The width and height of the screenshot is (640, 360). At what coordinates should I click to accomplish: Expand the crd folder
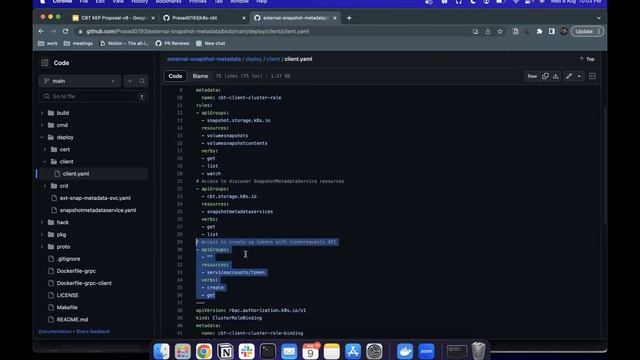45,186
